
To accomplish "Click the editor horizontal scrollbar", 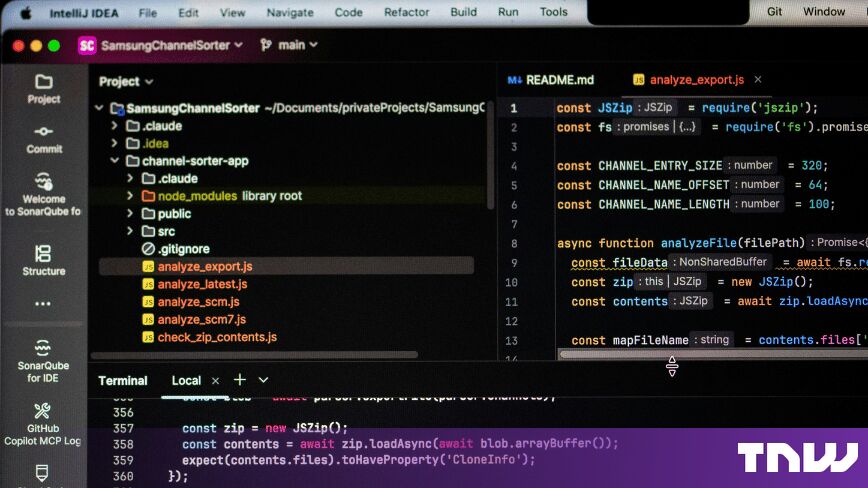I will coord(713,354).
